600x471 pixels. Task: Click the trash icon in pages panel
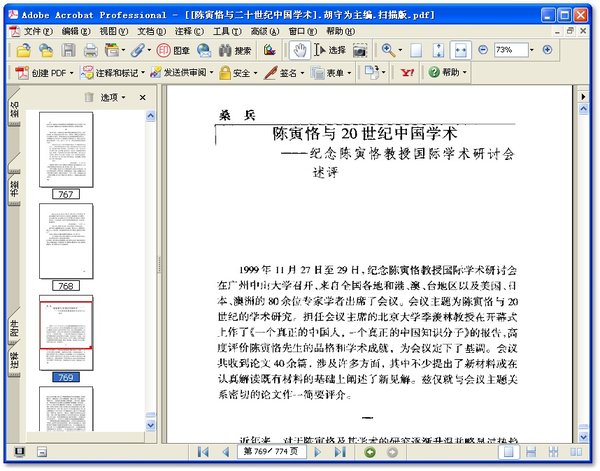tap(89, 97)
